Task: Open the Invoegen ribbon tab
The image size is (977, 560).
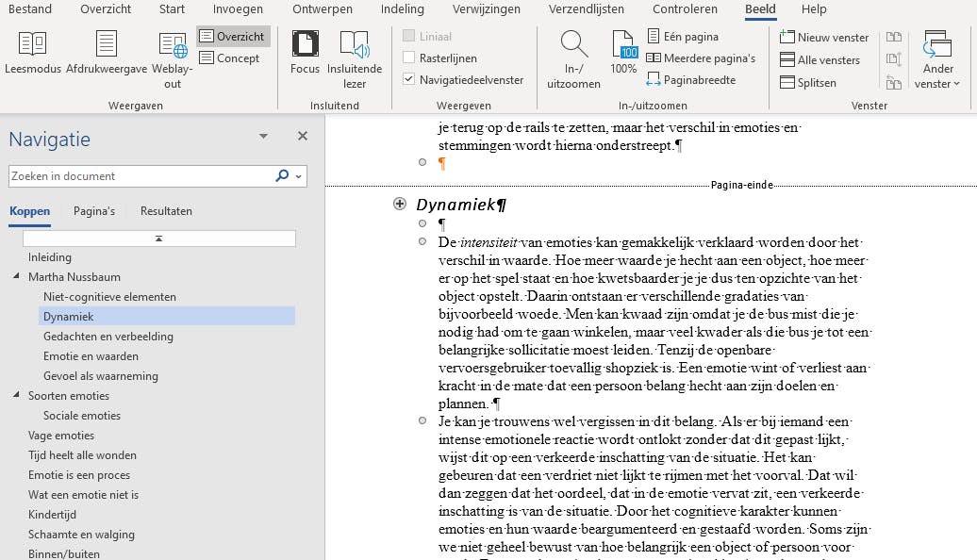Action: click(x=238, y=9)
